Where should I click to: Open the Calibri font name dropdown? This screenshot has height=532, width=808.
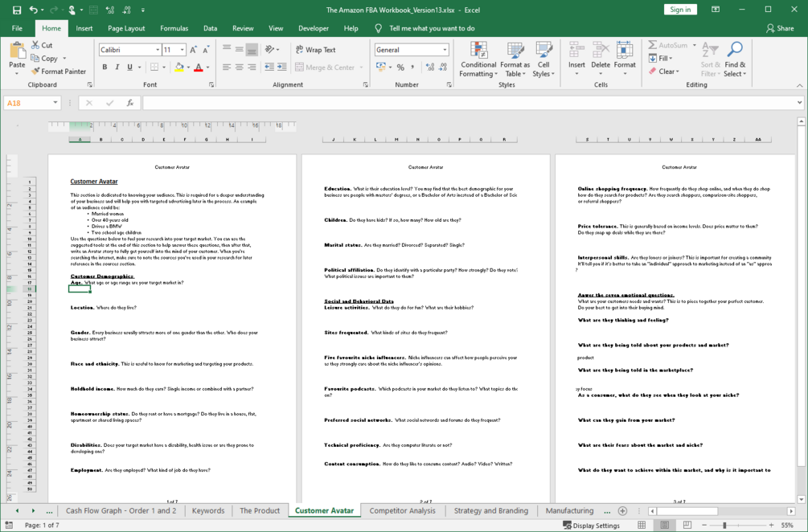157,50
